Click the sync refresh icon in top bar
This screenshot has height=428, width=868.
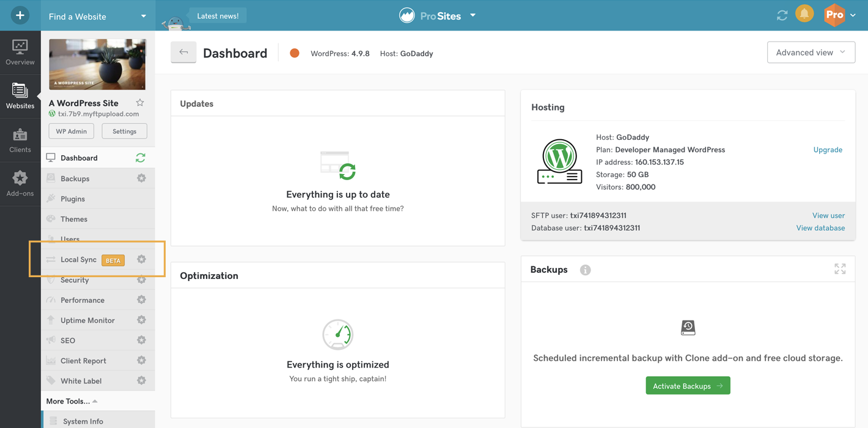coord(782,16)
